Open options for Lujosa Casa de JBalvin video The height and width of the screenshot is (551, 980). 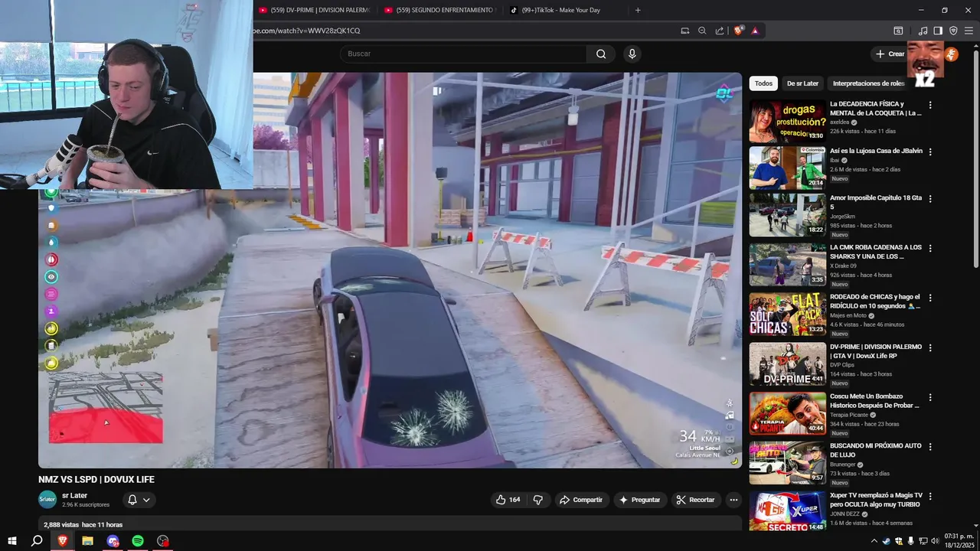point(930,152)
